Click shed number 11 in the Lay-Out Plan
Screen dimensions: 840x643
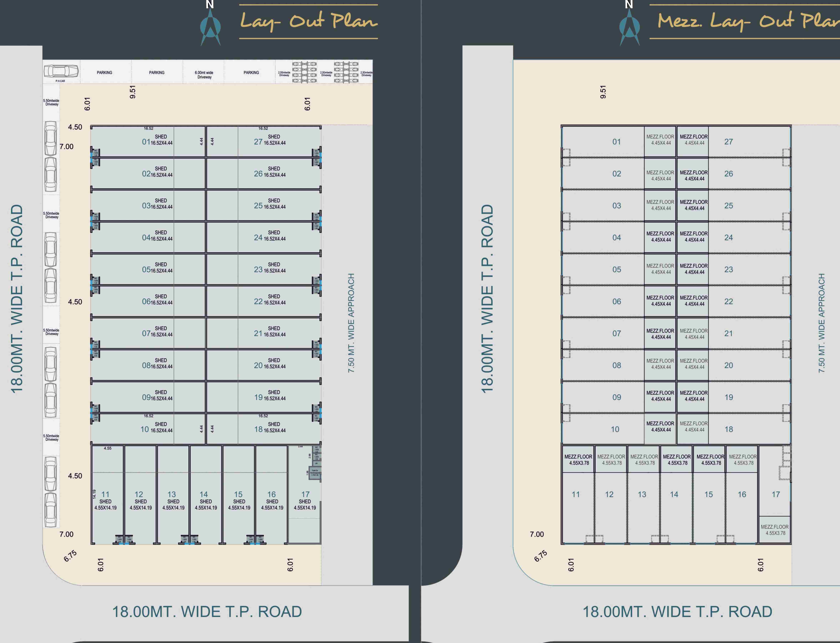coord(105,494)
